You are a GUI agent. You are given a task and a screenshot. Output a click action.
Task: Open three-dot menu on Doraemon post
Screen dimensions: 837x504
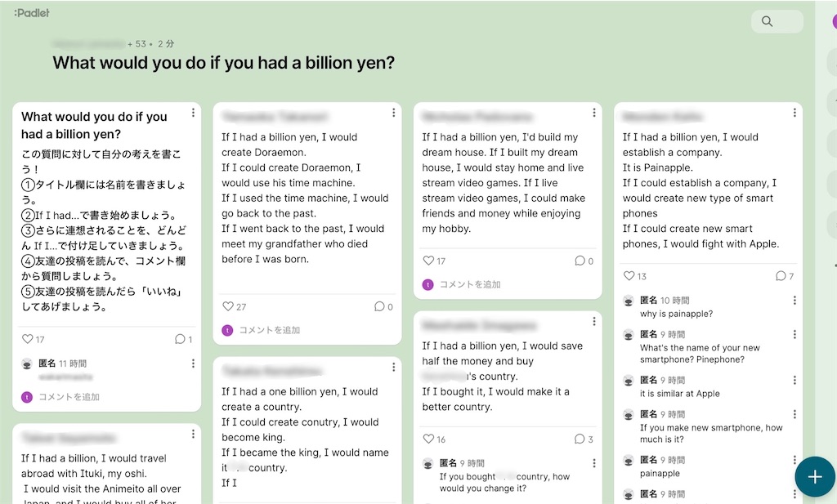(393, 113)
